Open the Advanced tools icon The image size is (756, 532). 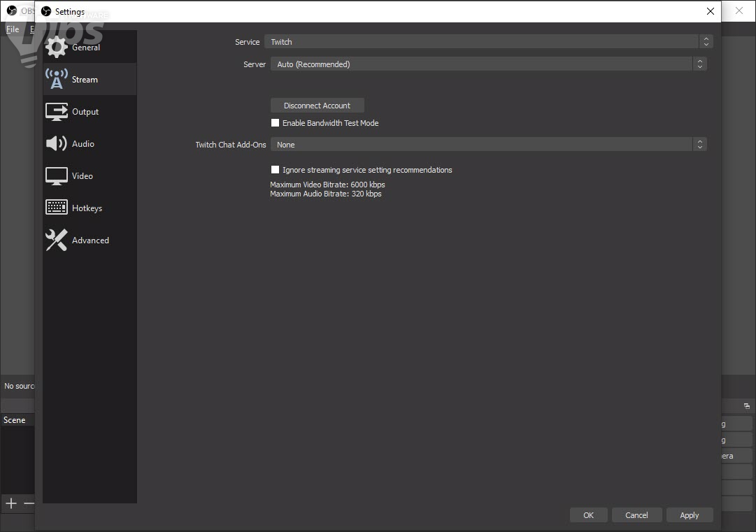[x=57, y=240]
